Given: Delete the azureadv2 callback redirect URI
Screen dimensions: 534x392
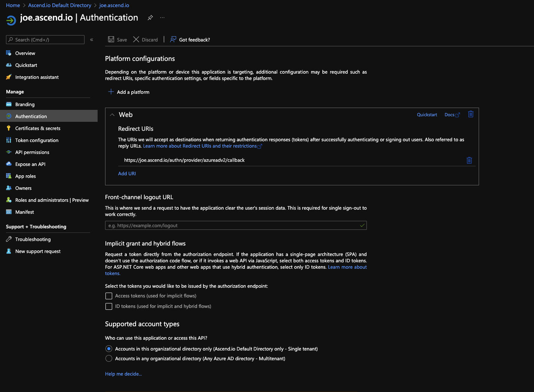Looking at the screenshot, I should coord(469,160).
